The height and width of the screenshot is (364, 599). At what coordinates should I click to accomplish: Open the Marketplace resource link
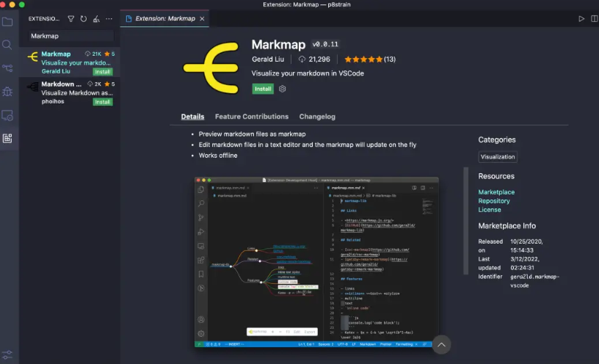[x=496, y=192]
